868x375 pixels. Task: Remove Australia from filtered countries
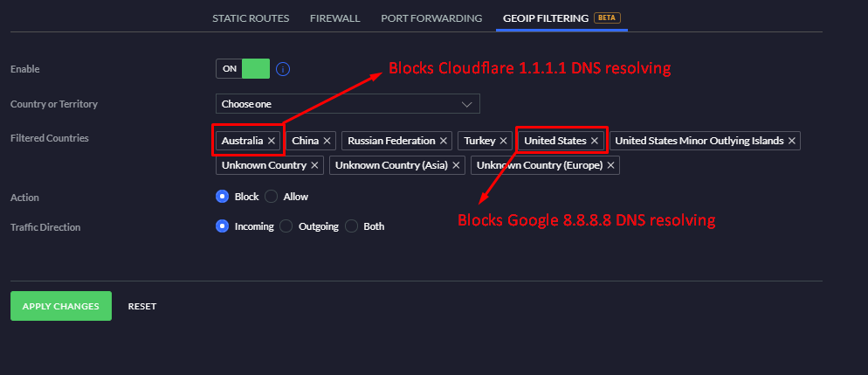272,141
